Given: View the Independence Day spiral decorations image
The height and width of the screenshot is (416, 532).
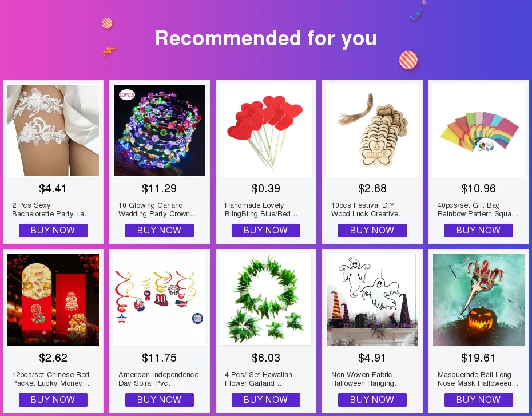Looking at the screenshot, I should [x=160, y=300].
